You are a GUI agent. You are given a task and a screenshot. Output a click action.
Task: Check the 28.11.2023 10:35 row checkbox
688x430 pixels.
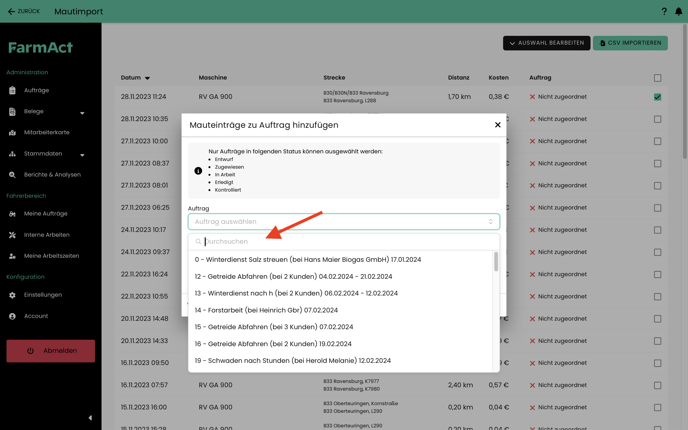657,119
